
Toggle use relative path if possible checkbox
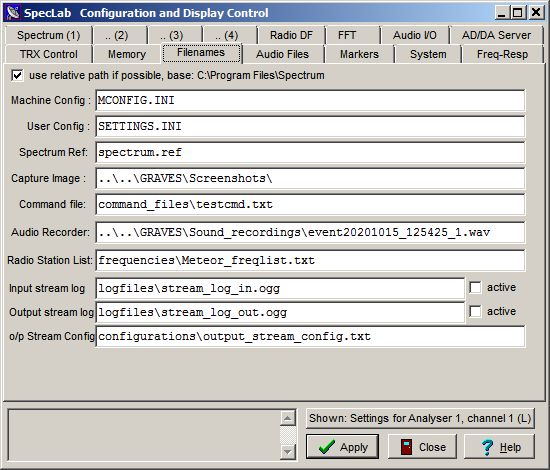[17, 75]
